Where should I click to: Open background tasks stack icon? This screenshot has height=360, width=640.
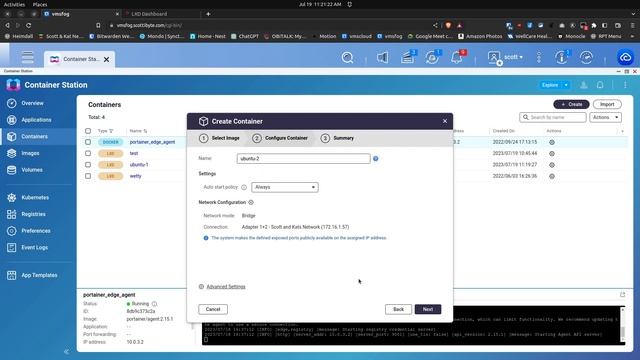point(407,58)
